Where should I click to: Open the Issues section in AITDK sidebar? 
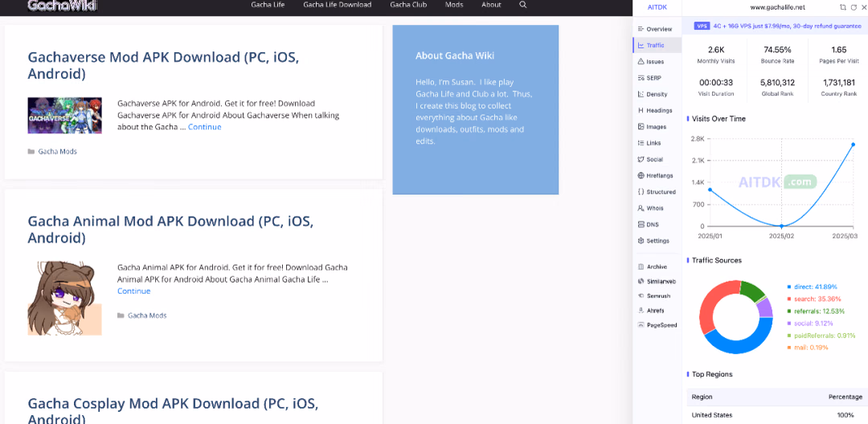pyautogui.click(x=651, y=61)
